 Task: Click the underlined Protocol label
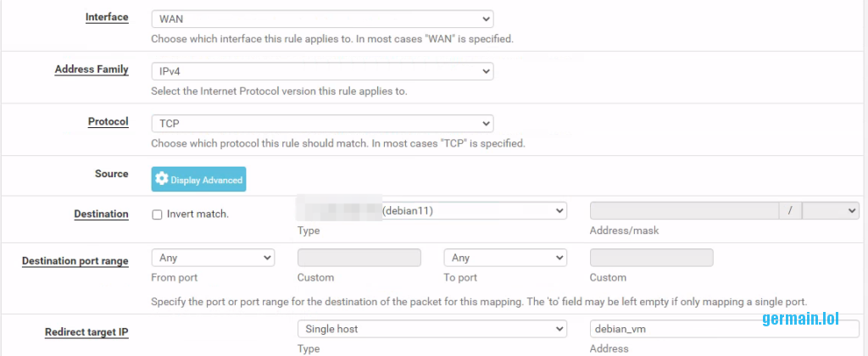click(x=108, y=122)
